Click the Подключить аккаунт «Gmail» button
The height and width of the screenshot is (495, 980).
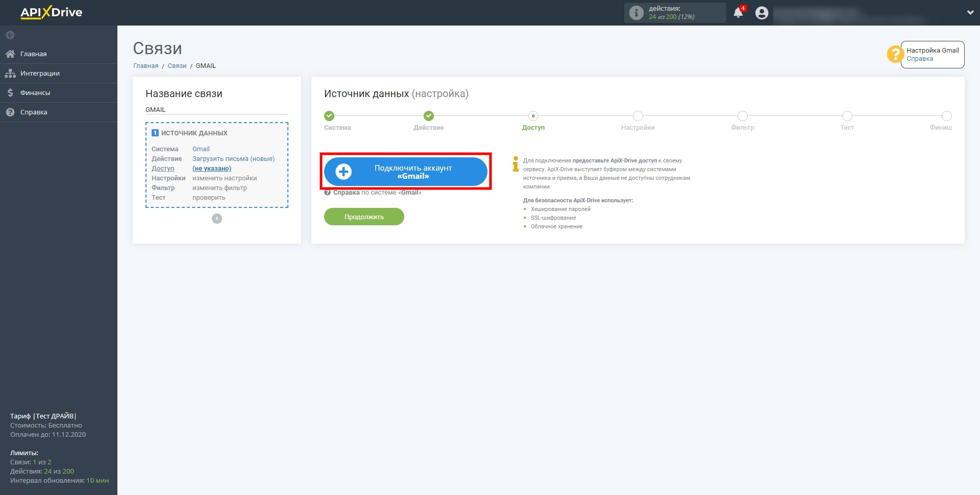coord(406,172)
